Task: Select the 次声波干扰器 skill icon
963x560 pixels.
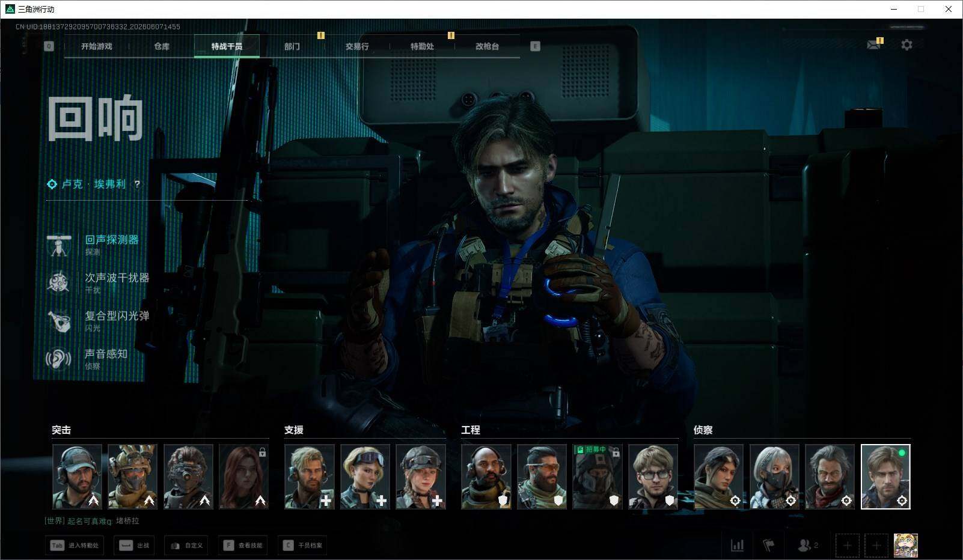Action: (59, 282)
